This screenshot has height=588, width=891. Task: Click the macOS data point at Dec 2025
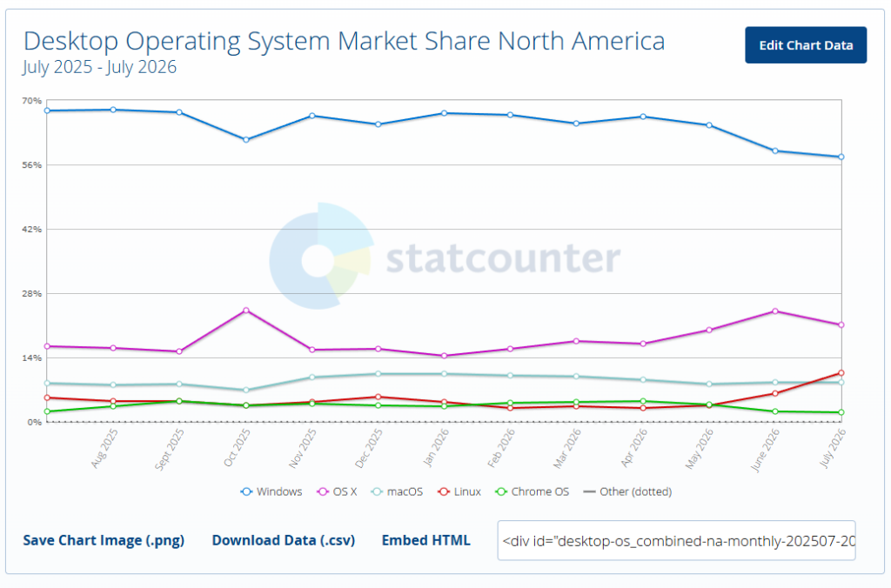click(378, 374)
